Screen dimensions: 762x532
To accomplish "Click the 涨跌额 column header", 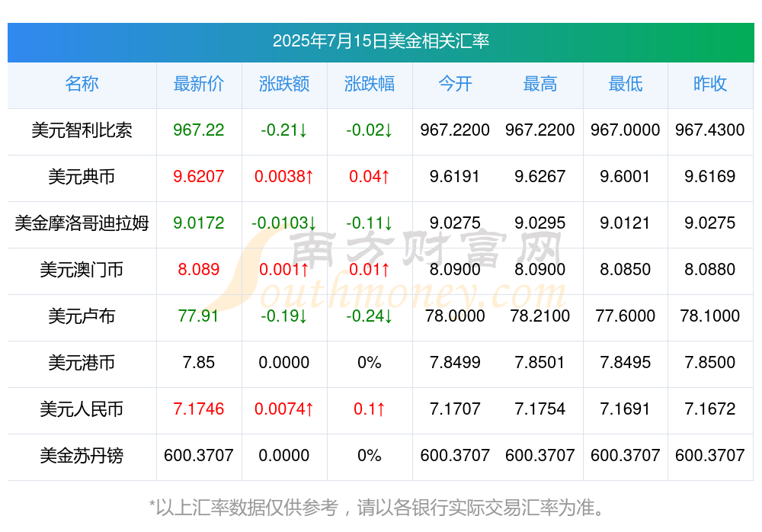I will 283,84.
